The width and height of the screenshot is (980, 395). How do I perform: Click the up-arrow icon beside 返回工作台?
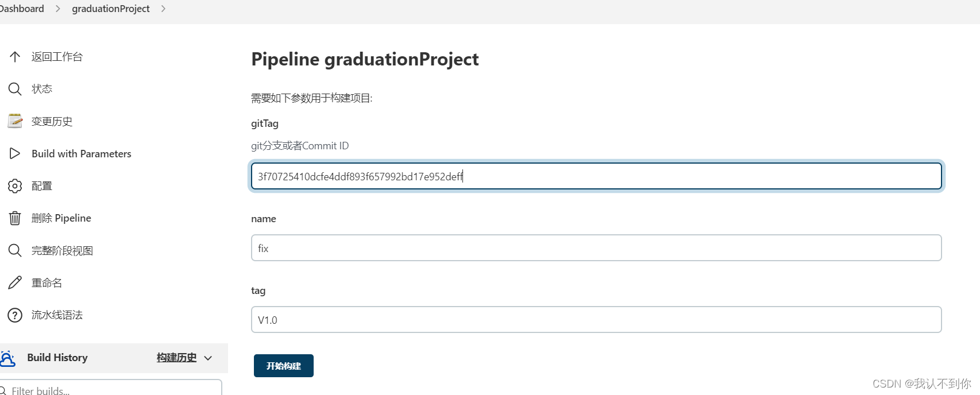pos(15,56)
